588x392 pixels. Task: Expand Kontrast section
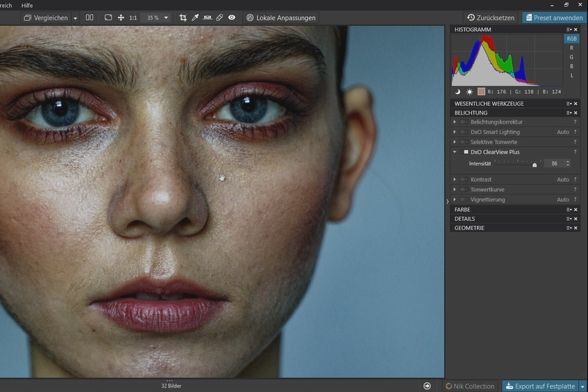tap(455, 180)
